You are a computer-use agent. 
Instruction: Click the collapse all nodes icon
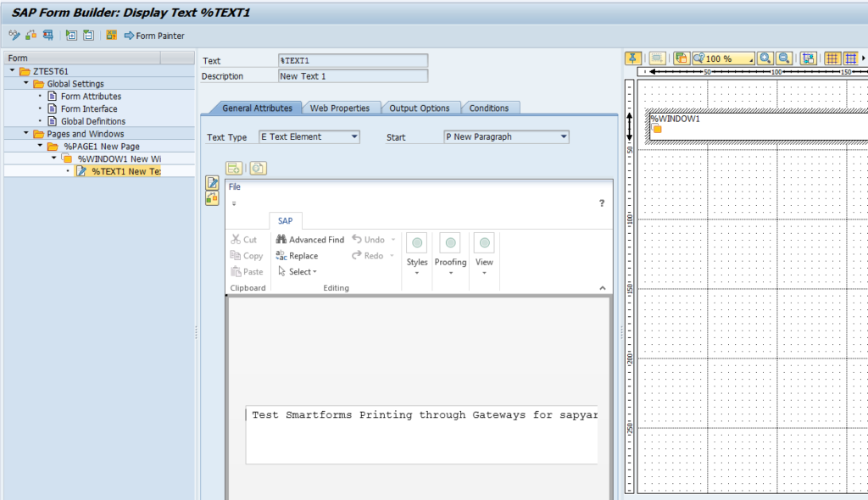[88, 36]
